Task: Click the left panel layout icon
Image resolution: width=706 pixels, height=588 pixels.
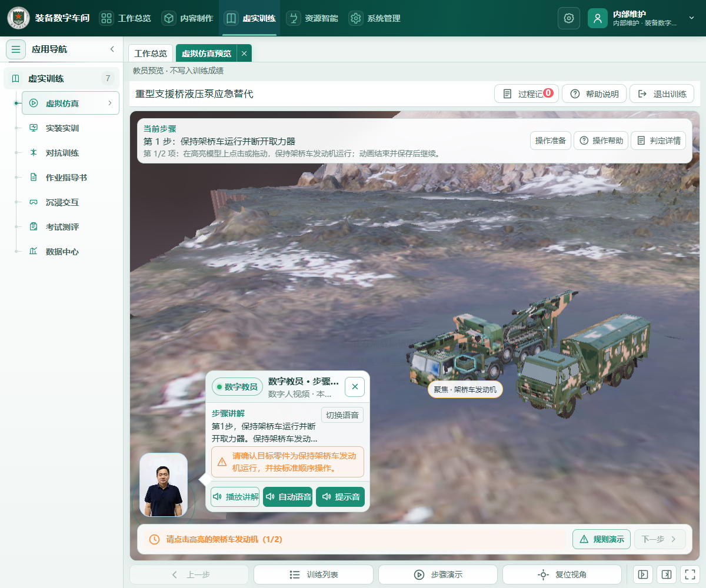Action: [643, 574]
